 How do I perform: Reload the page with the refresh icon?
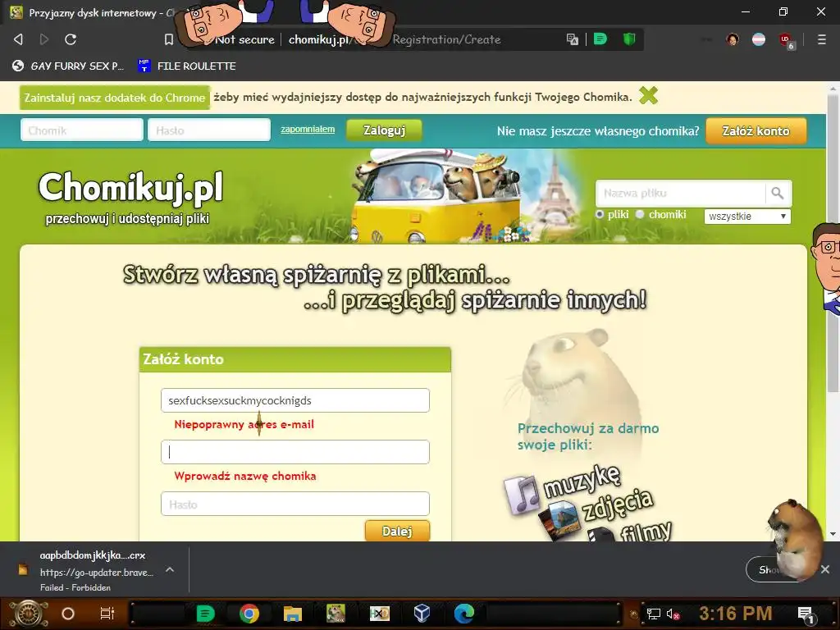71,39
